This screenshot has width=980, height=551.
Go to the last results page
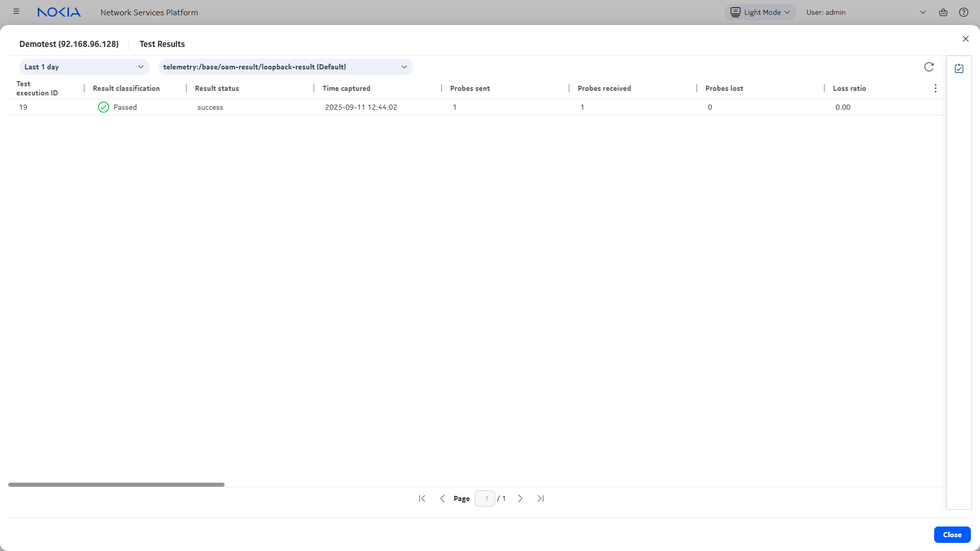point(541,498)
